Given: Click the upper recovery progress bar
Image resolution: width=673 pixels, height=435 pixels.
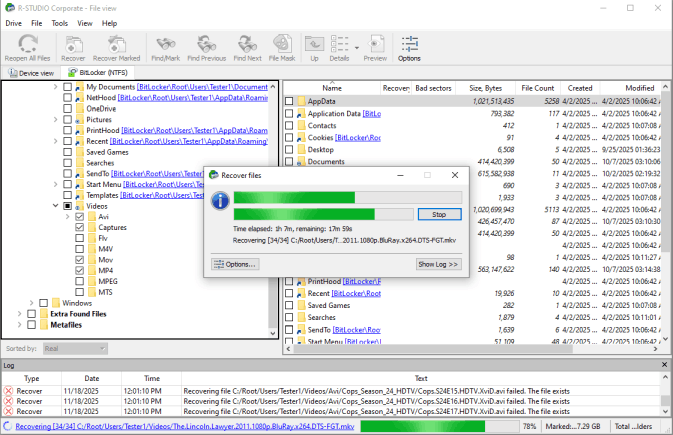Looking at the screenshot, I should coord(348,197).
